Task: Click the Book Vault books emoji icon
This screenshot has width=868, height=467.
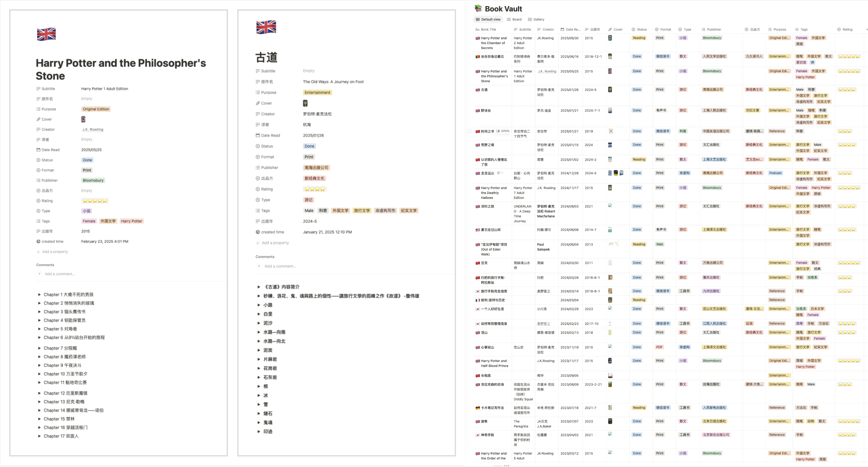Action: tap(478, 9)
